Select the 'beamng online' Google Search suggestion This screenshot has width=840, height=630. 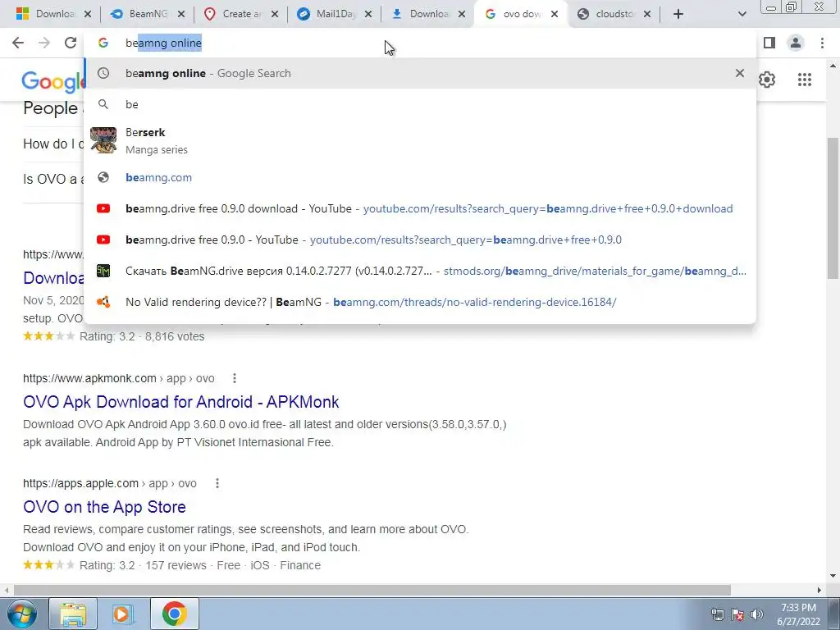click(420, 73)
